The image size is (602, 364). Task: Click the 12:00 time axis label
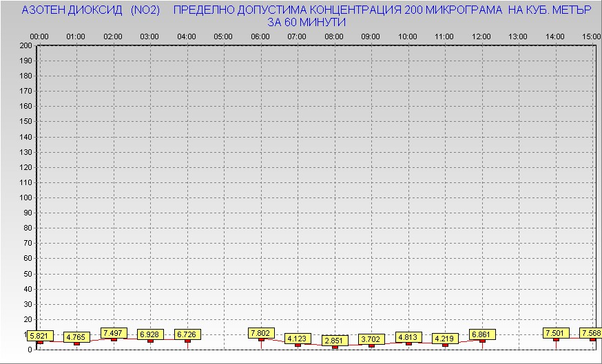click(481, 37)
